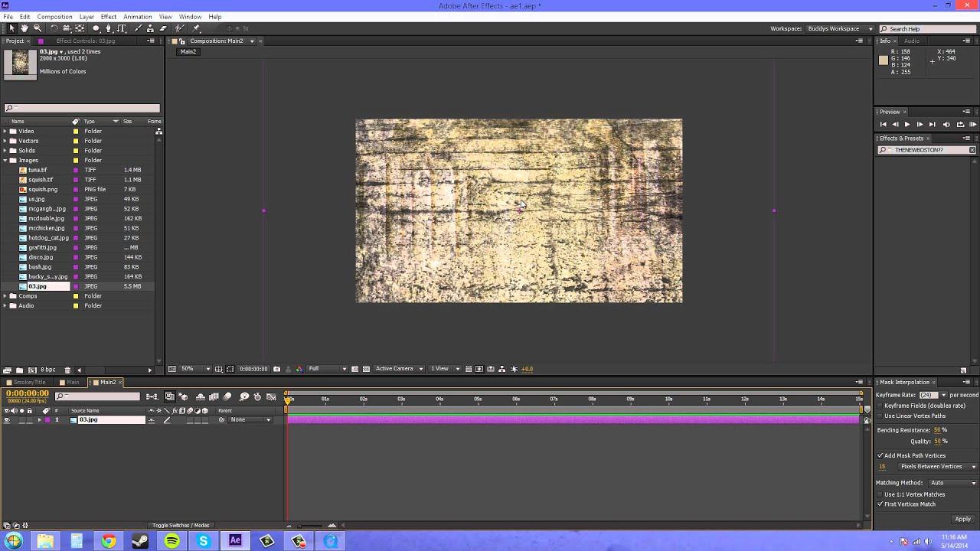Click the current time 0:00:00:00 display
980x551 pixels.
(x=28, y=393)
